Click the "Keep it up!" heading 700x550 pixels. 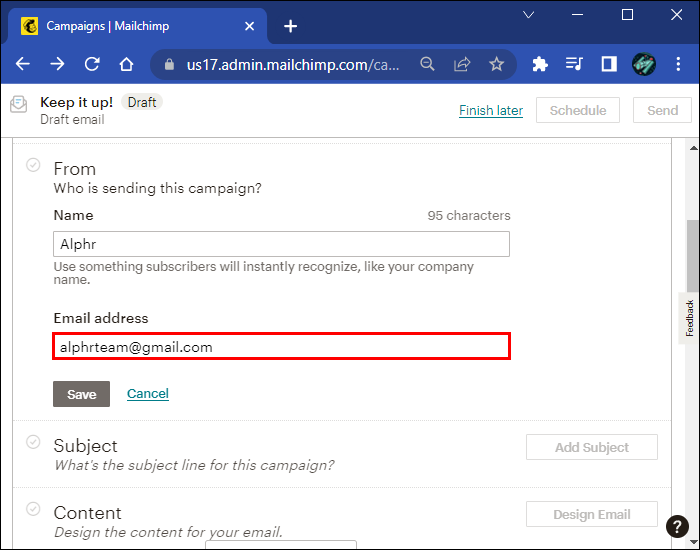click(x=76, y=102)
